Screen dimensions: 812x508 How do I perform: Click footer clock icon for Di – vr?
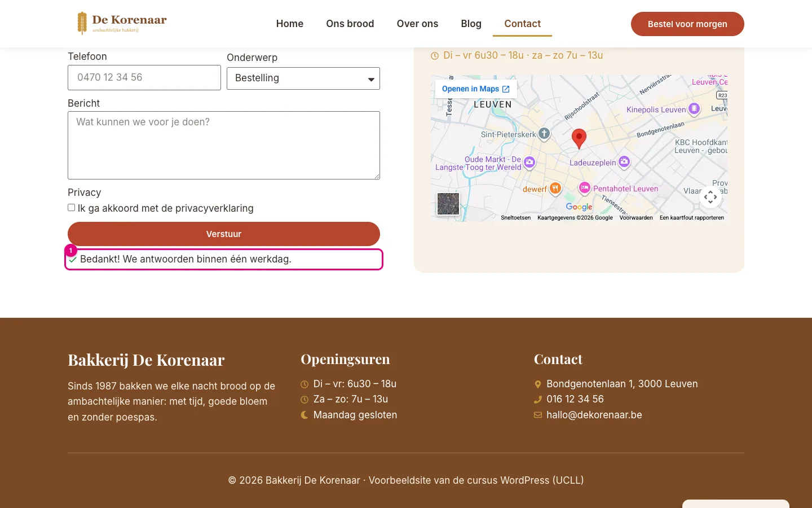[304, 384]
